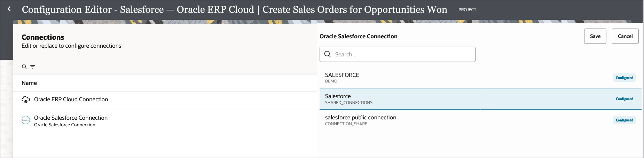This screenshot has height=158, width=644.
Task: Click the Cancel button
Action: pos(625,36)
